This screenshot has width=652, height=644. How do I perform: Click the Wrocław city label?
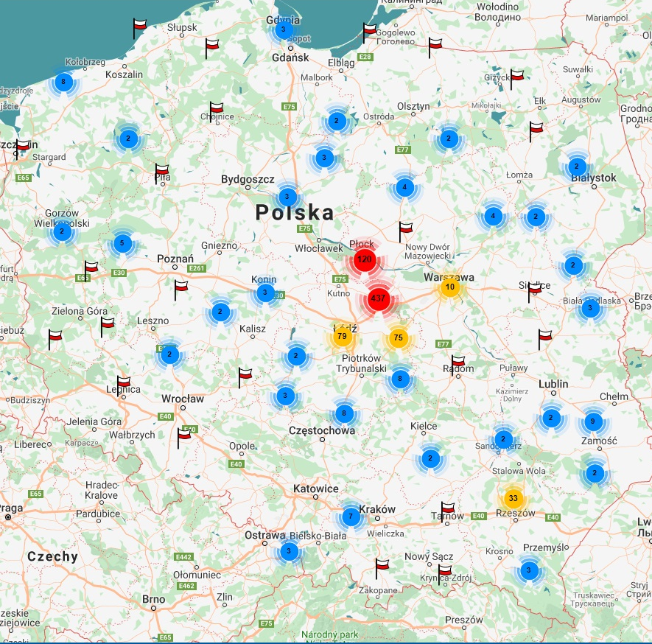click(x=183, y=399)
